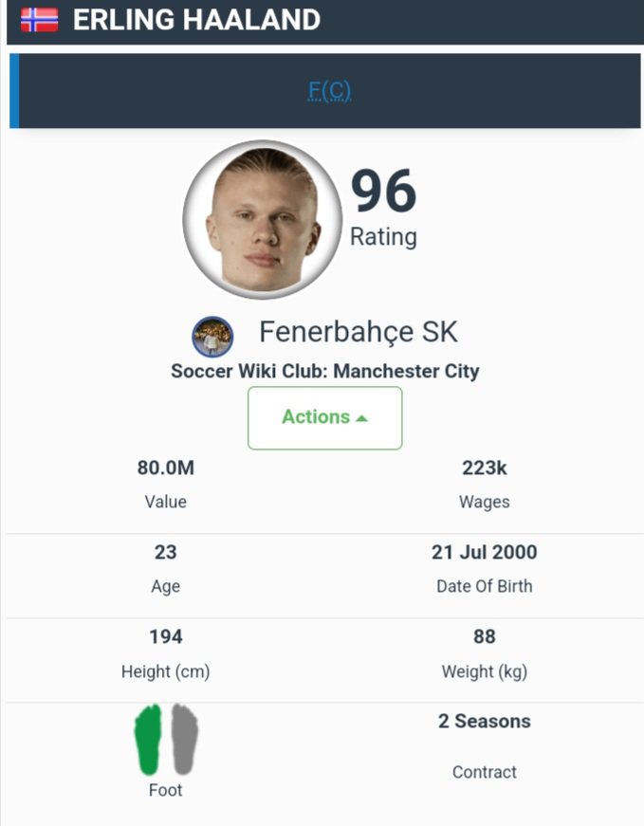This screenshot has height=826, width=644.
Task: Click the age value 23
Action: click(165, 552)
